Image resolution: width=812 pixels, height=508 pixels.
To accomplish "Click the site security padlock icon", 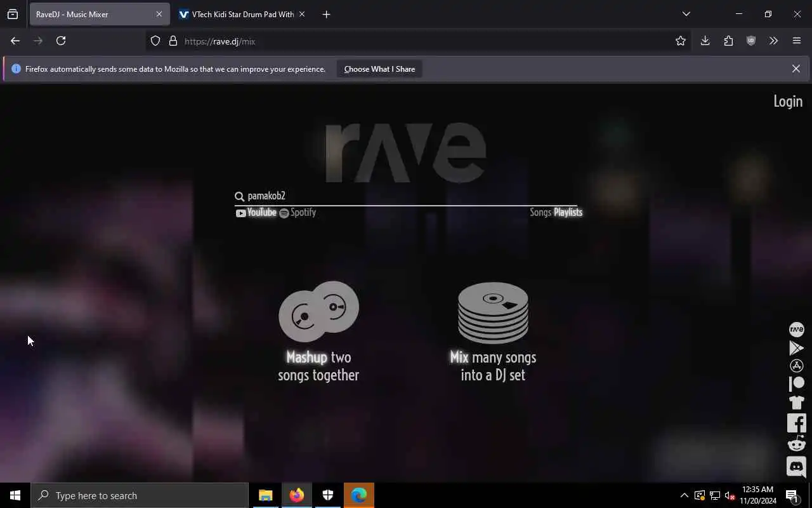I will tap(173, 41).
